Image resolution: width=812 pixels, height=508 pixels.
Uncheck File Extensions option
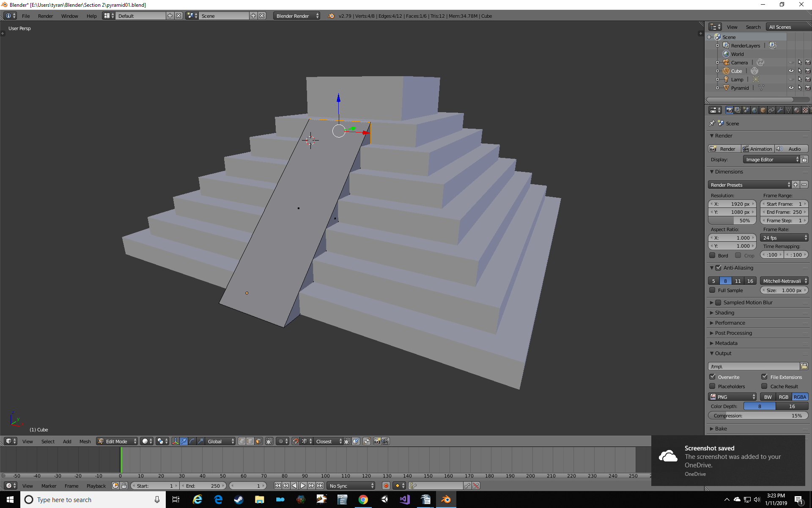click(765, 377)
